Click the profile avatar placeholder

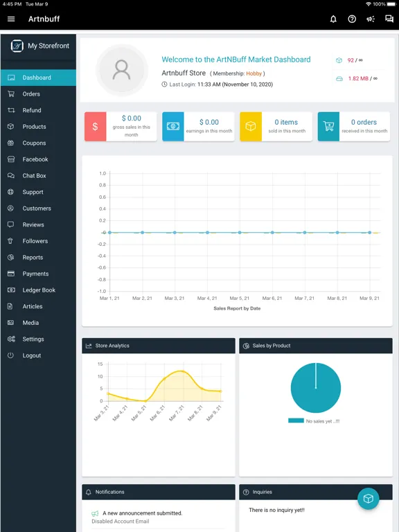[x=121, y=70]
